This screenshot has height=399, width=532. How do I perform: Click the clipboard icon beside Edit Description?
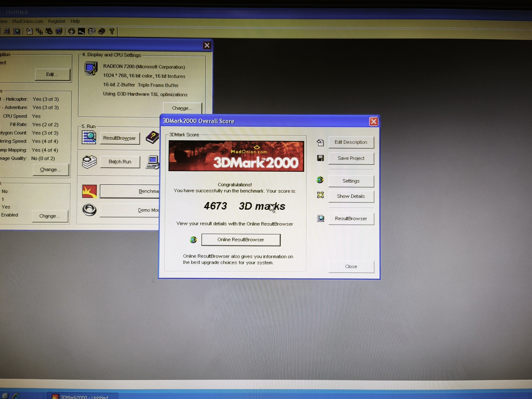tap(320, 143)
